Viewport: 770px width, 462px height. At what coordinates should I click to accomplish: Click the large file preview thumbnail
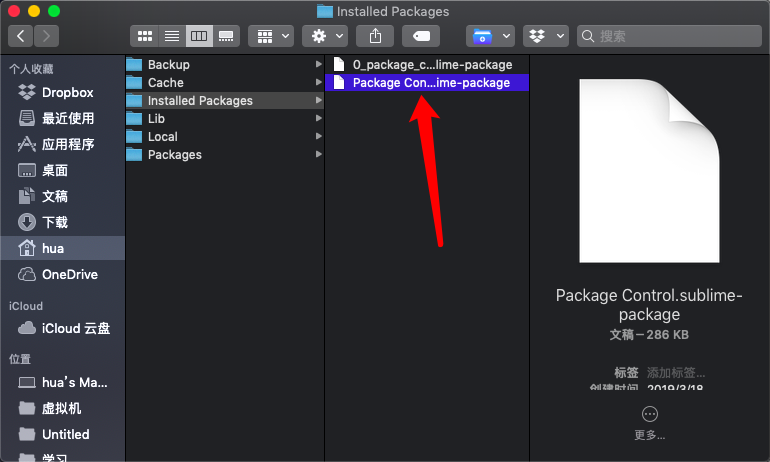pos(649,171)
